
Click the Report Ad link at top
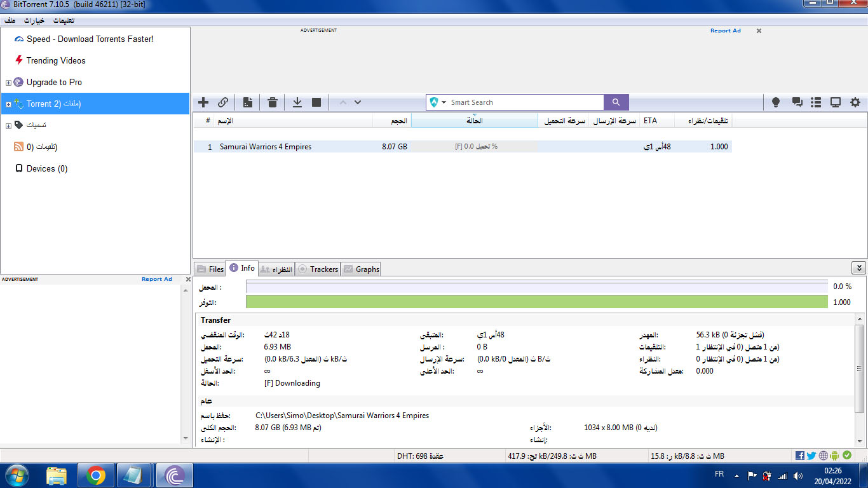pyautogui.click(x=725, y=30)
